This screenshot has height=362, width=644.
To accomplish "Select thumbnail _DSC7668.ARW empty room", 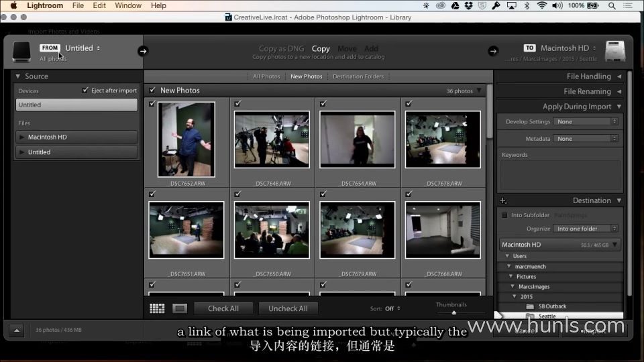I will click(x=443, y=230).
